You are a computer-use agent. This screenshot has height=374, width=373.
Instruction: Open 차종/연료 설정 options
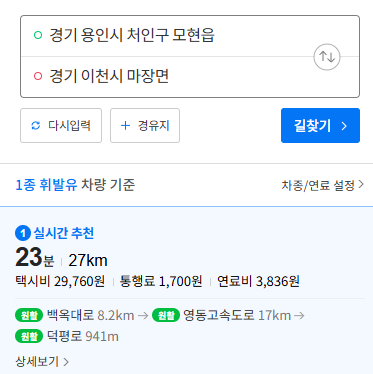coord(323,185)
